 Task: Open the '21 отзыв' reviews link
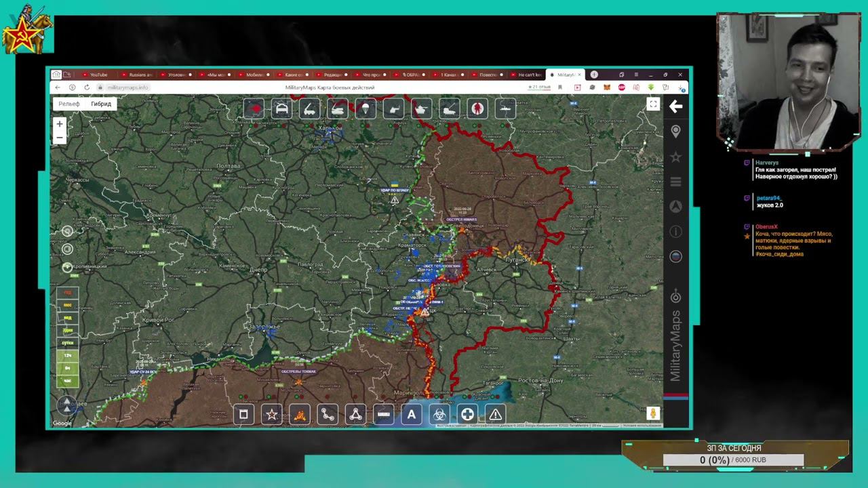click(541, 87)
